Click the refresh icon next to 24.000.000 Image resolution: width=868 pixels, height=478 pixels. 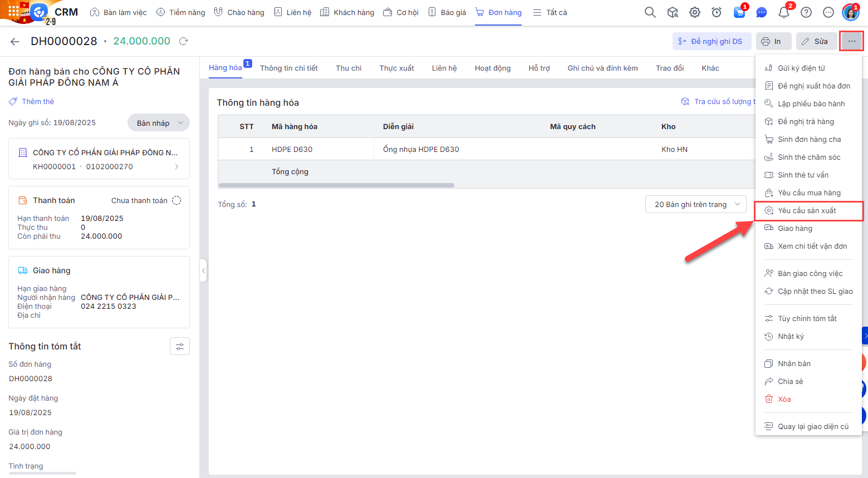click(184, 41)
